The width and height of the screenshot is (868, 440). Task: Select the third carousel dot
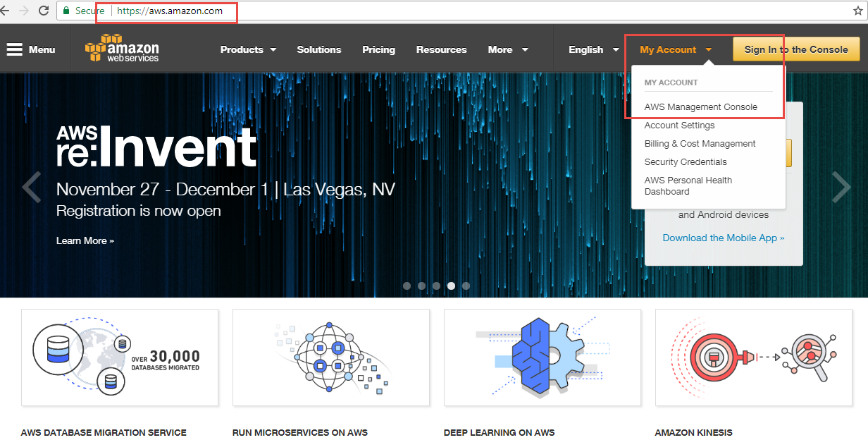pos(436,286)
